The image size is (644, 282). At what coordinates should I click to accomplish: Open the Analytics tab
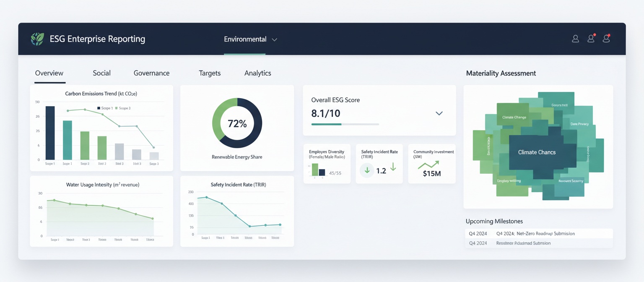(257, 73)
